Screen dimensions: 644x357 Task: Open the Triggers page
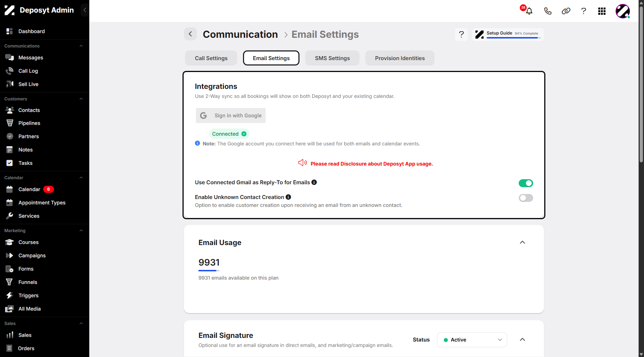pyautogui.click(x=28, y=295)
